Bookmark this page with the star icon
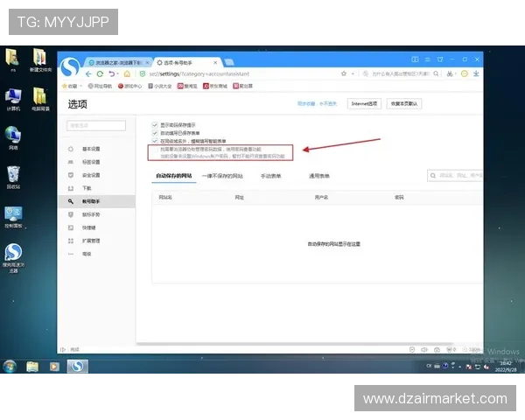The width and height of the screenshot is (525, 420). (x=344, y=73)
